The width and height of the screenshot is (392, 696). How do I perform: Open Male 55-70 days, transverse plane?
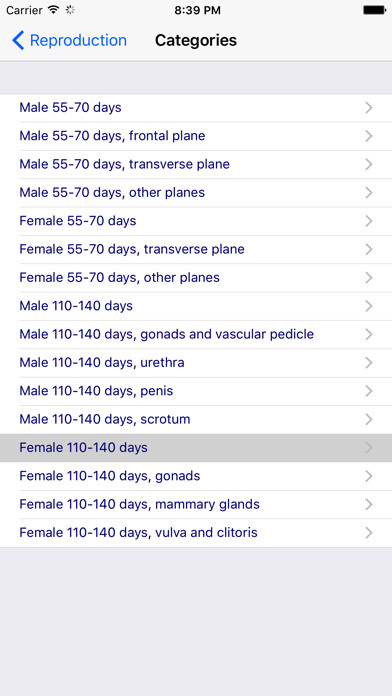point(196,164)
